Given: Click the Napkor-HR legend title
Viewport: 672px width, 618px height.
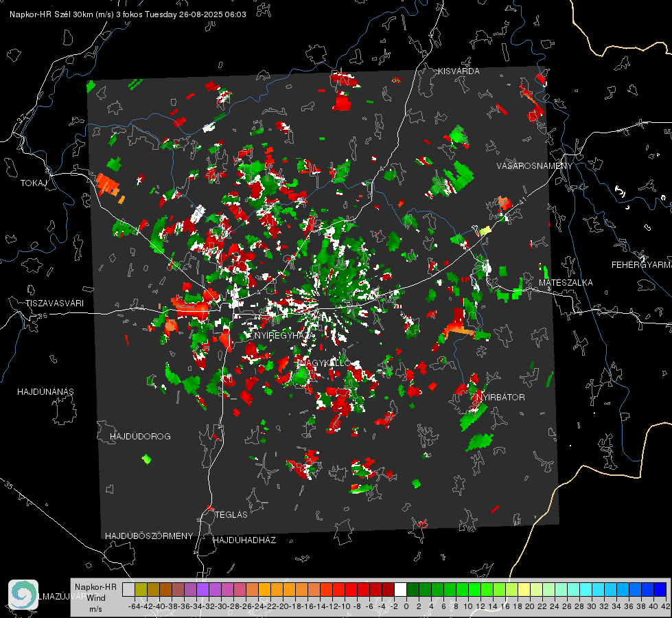Looking at the screenshot, I should click(x=95, y=586).
